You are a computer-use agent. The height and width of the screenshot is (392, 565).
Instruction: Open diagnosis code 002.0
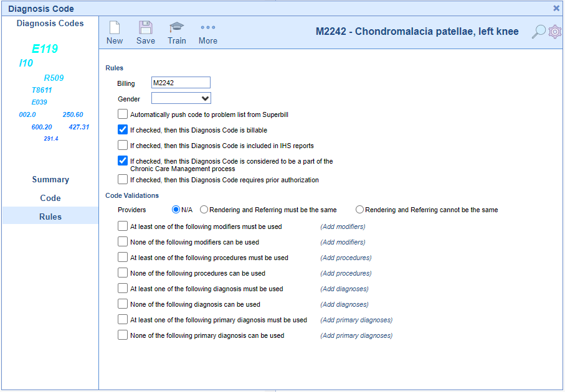[x=27, y=114]
